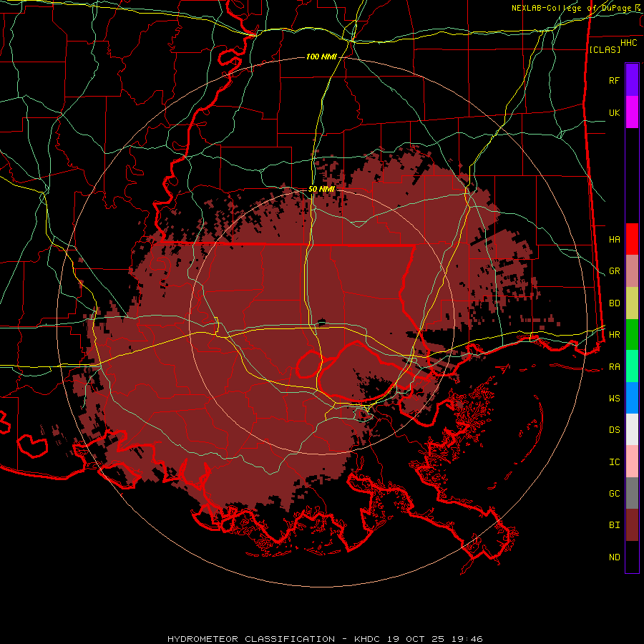
Task: Click the RF purple legend swatch
Action: [x=632, y=80]
